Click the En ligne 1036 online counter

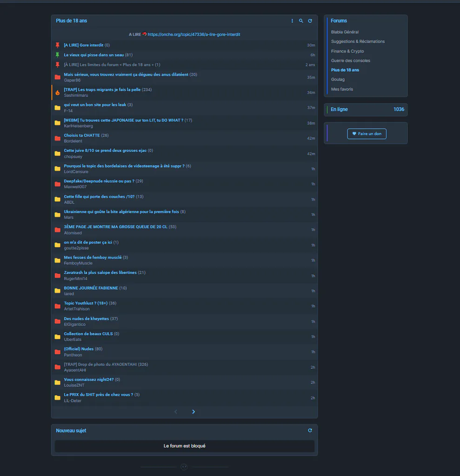[366, 109]
